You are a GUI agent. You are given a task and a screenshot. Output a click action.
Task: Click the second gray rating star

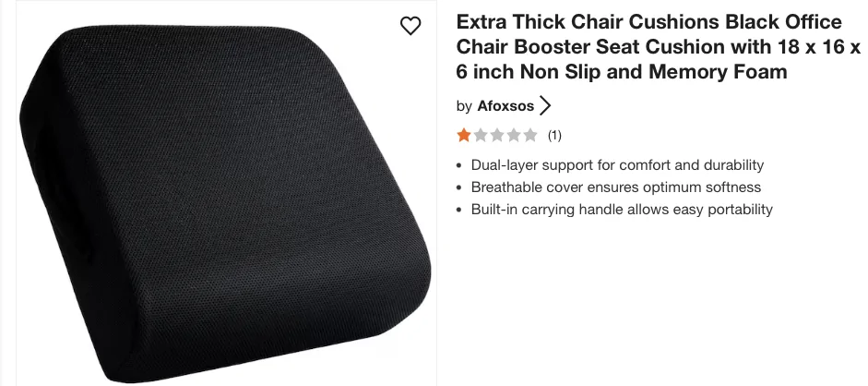(x=481, y=135)
